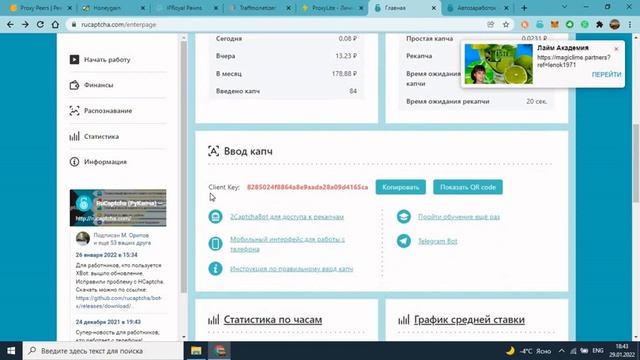Click the Показать QR code button
This screenshot has width=640, height=360.
(468, 187)
